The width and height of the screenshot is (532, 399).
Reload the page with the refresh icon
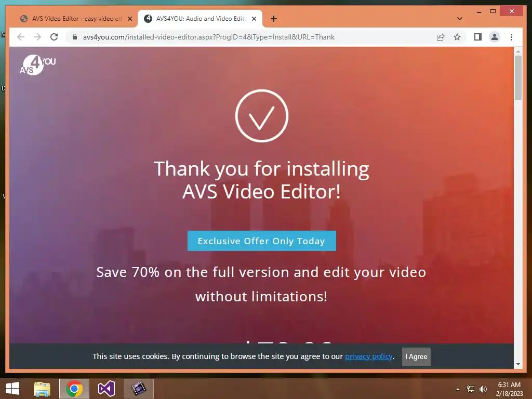(54, 37)
